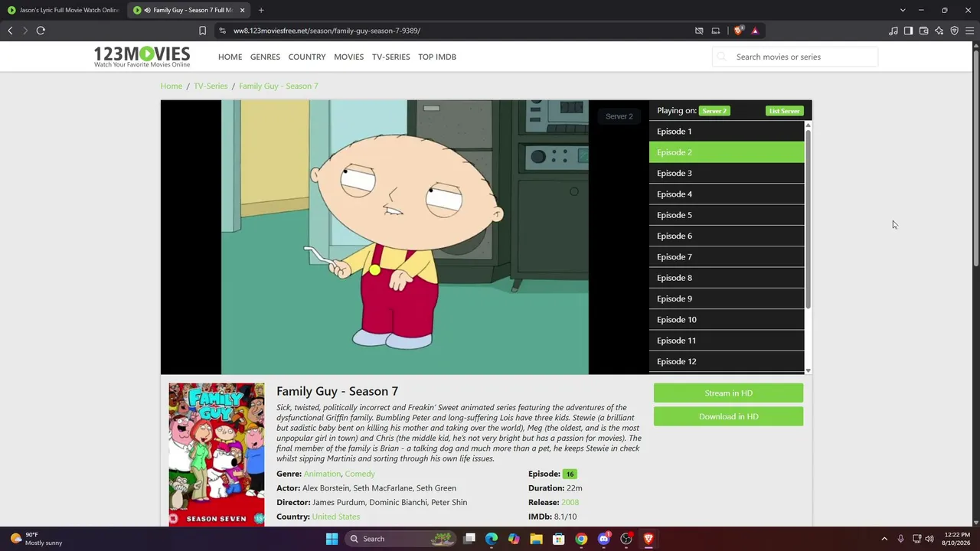This screenshot has width=980, height=551.
Task: Open the tab search dropdown arrow
Action: click(903, 10)
